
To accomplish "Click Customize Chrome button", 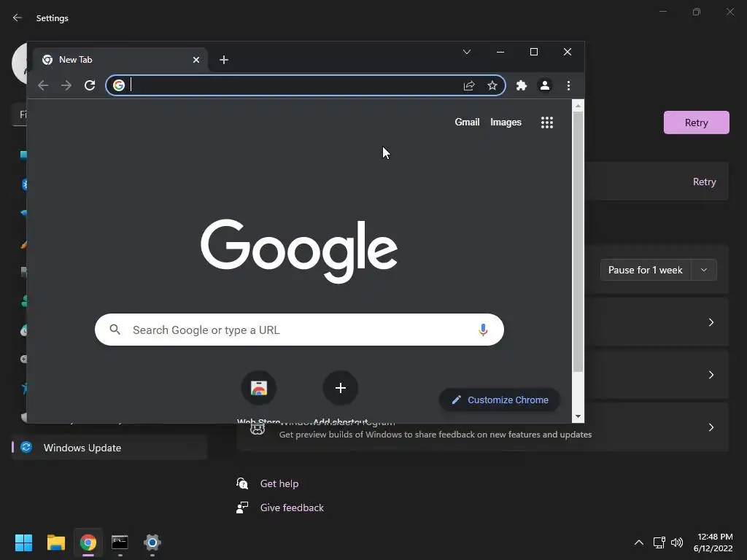I will 499,400.
